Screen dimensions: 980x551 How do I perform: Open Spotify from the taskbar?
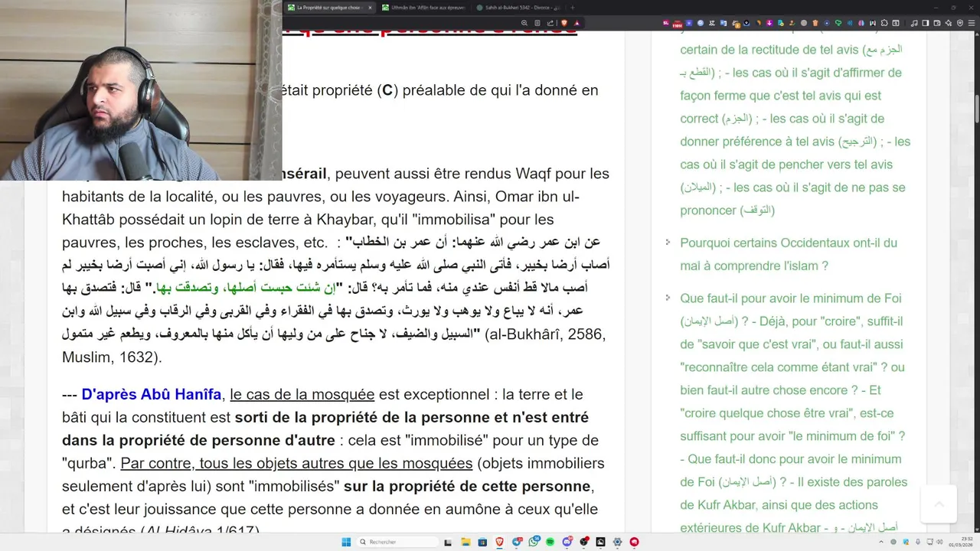click(x=550, y=542)
